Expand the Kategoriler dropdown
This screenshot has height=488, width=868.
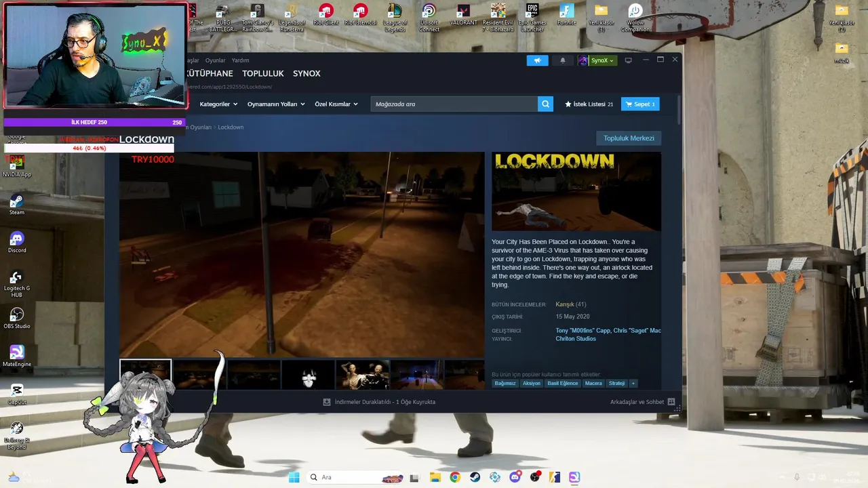218,104
